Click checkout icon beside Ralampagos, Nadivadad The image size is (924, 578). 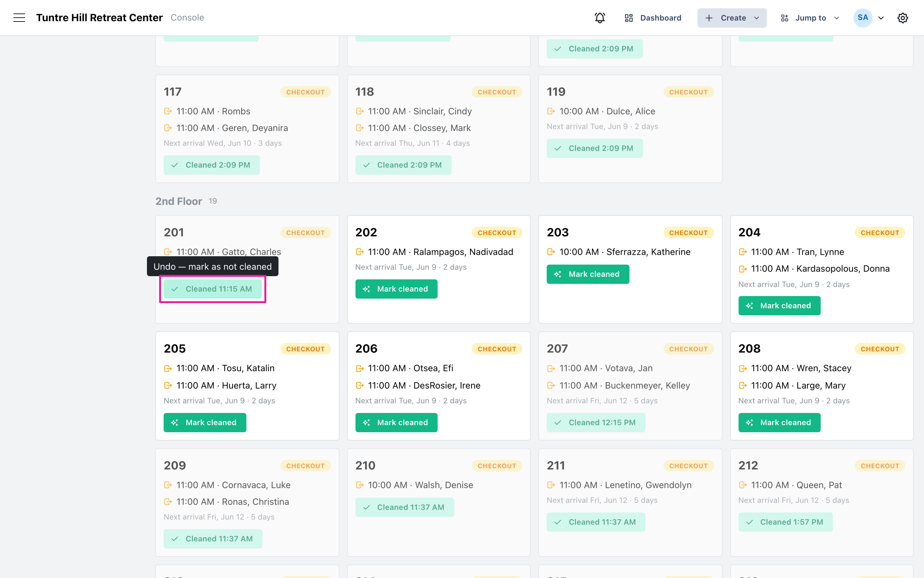[x=360, y=252]
